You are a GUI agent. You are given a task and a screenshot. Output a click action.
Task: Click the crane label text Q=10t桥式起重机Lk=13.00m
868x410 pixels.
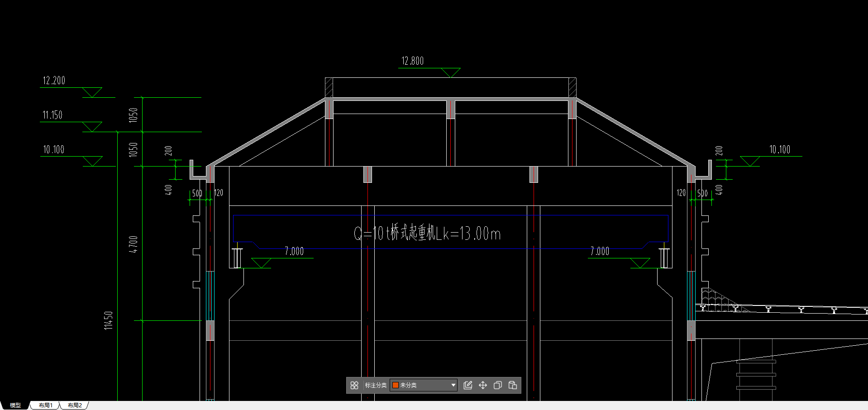(427, 233)
